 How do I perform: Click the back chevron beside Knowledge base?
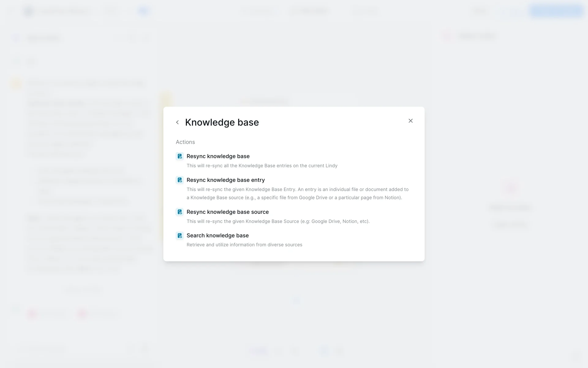tap(177, 122)
